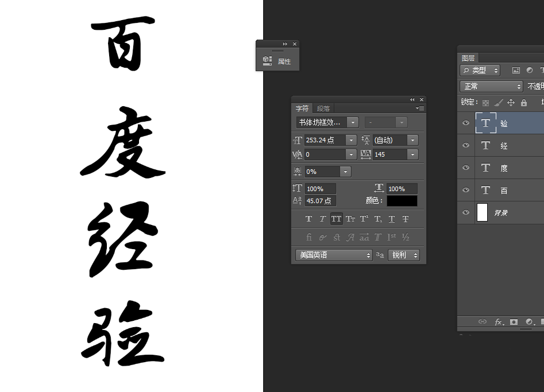This screenshot has height=392, width=544.
Task: Hide the 经 text layer
Action: click(x=466, y=145)
